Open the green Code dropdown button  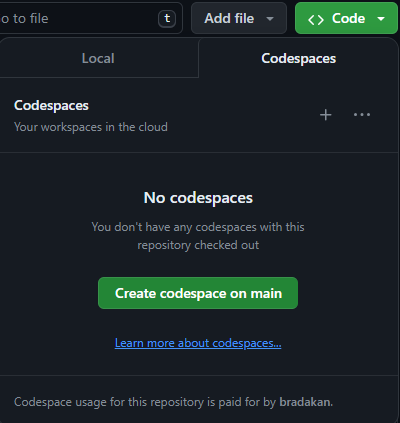pos(346,18)
